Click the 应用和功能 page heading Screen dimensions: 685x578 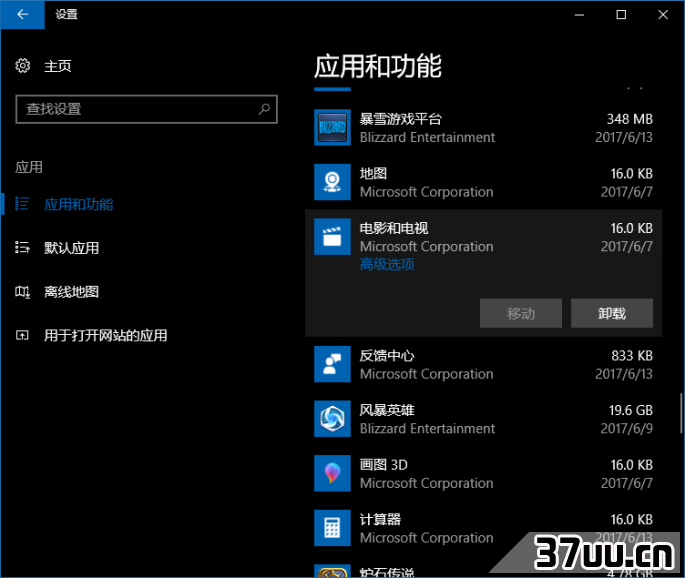tap(378, 66)
